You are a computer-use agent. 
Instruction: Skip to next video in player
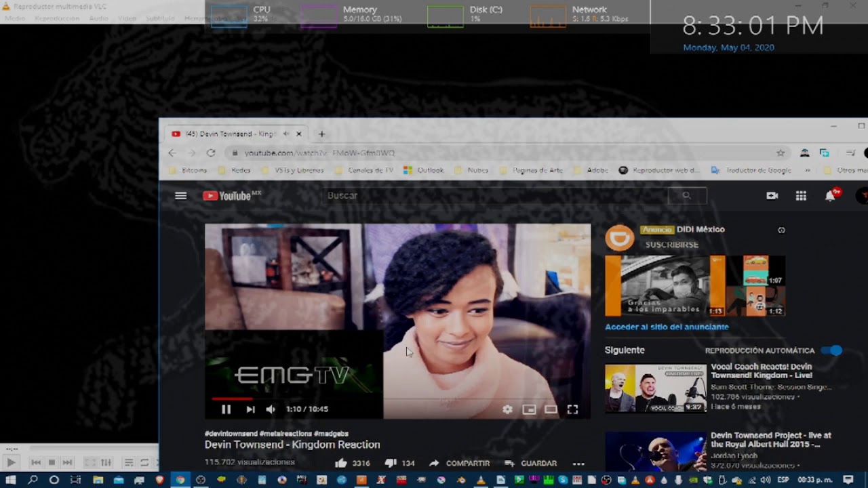click(250, 409)
